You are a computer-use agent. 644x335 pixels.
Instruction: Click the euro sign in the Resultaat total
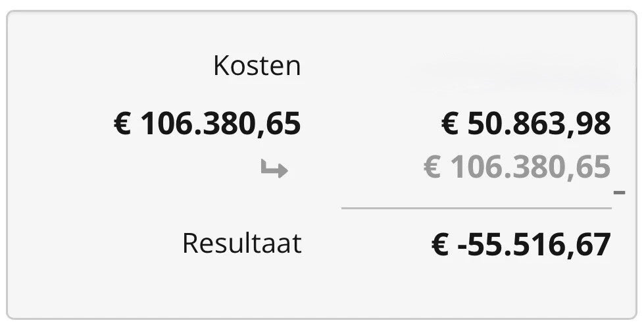pos(440,245)
